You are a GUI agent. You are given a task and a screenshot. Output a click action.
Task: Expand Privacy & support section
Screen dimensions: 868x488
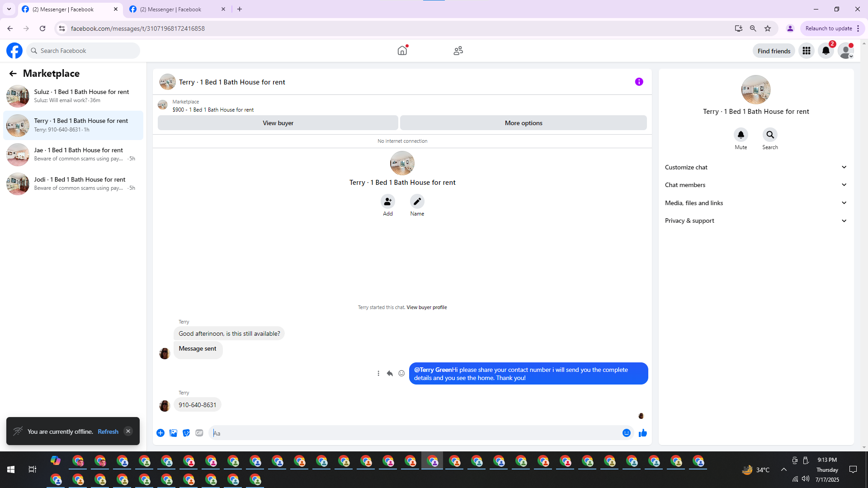click(x=756, y=221)
